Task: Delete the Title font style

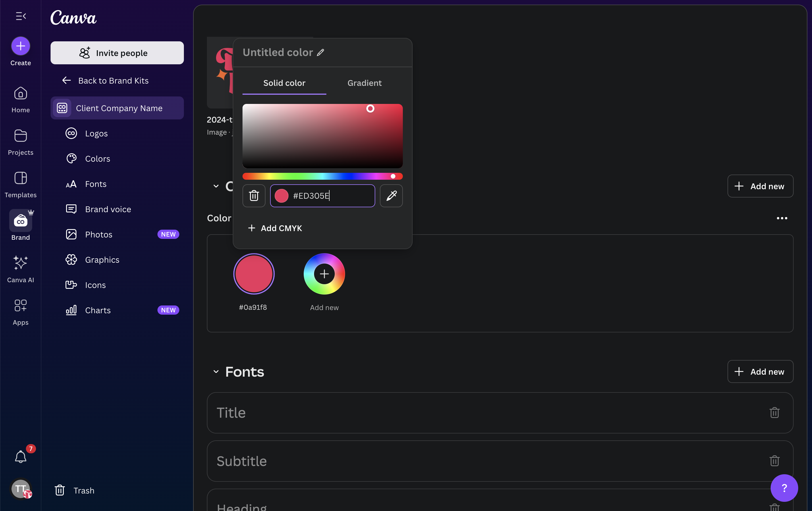Action: tap(774, 413)
